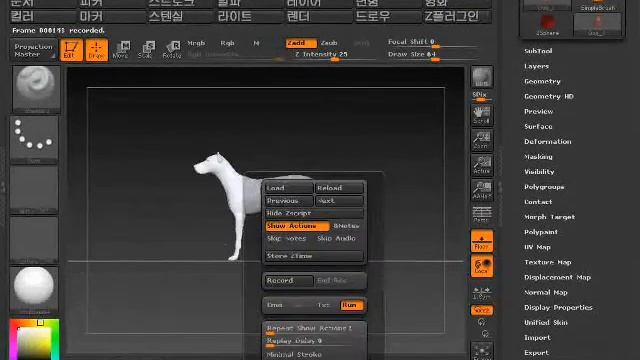The image size is (640, 360).
Task: Open the white material sphere picker
Action: pyautogui.click(x=34, y=290)
